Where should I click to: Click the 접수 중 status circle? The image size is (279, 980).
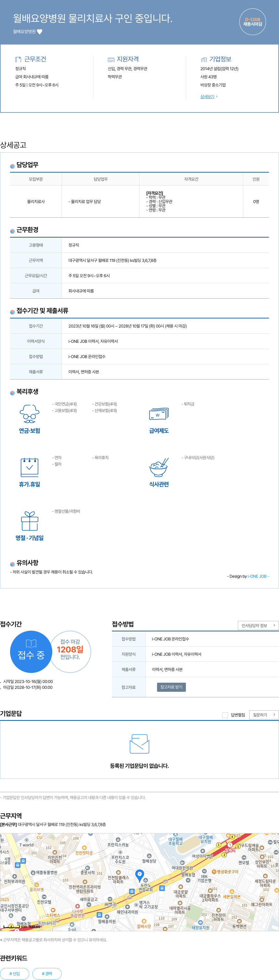[x=31, y=652]
